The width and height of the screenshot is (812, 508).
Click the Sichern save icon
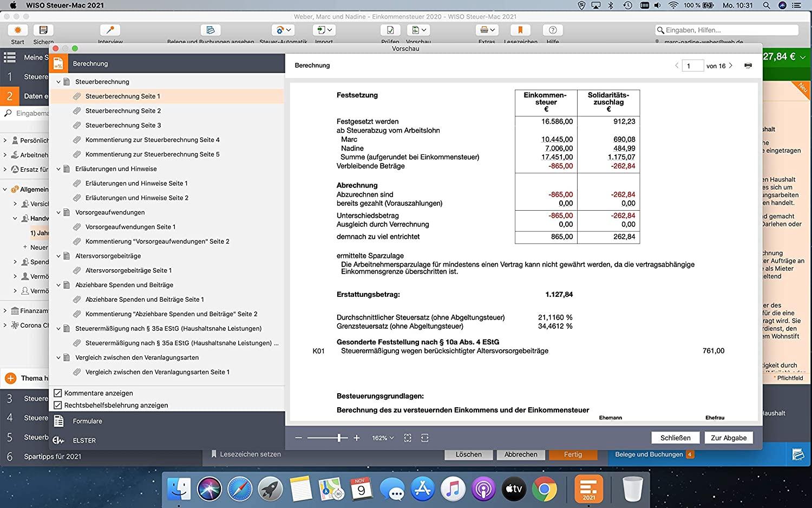[x=43, y=30]
